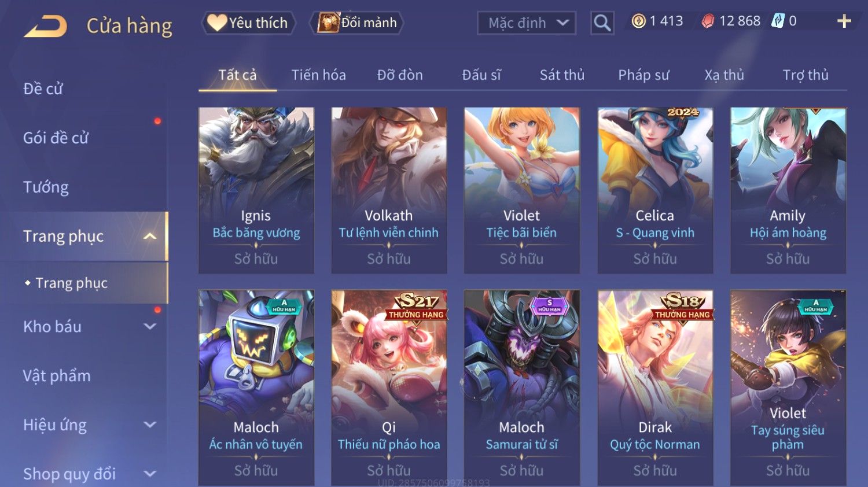Go to Tướng in the sidebar
This screenshot has height=487, width=868.
pyautogui.click(x=46, y=187)
